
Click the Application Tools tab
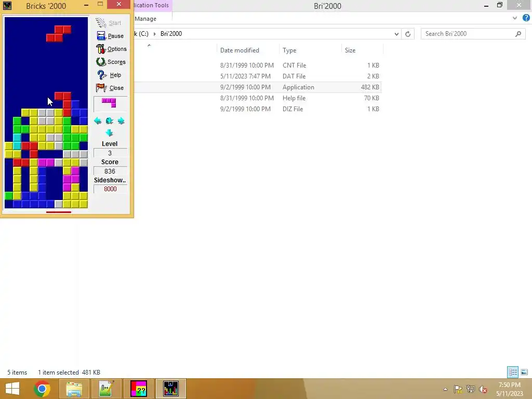151,5
